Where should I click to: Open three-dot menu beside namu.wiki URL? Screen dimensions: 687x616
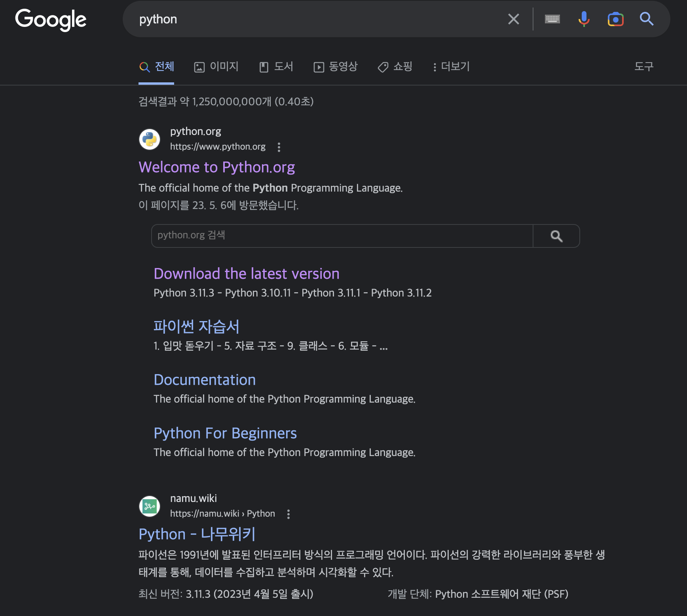pos(288,514)
